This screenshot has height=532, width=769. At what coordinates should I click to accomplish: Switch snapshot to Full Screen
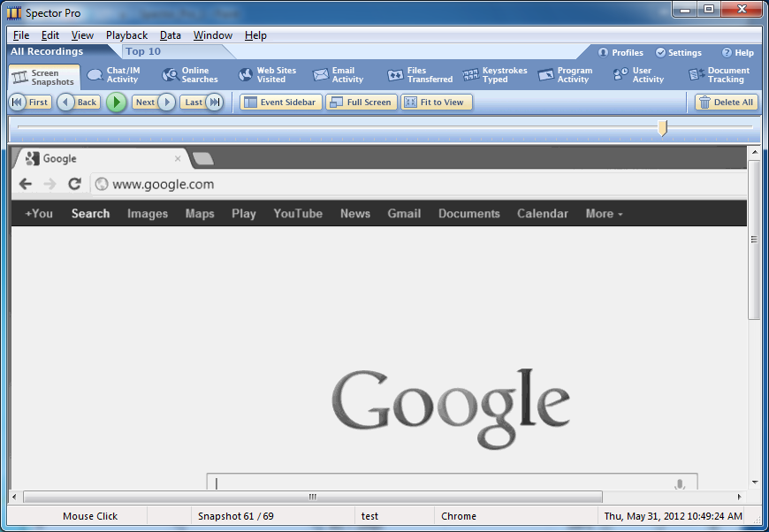click(361, 103)
